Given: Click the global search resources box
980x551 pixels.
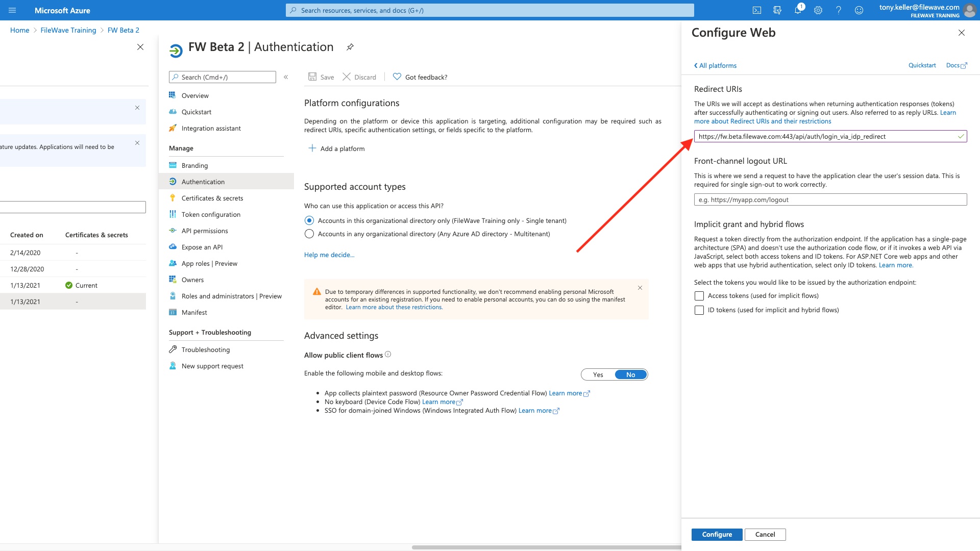Looking at the screenshot, I should coord(489,10).
